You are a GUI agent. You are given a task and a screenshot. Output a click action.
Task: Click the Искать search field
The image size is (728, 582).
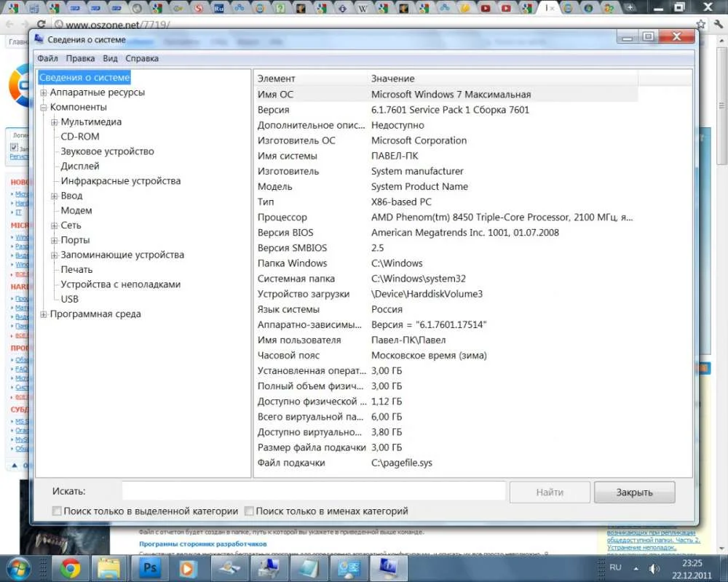coord(313,491)
